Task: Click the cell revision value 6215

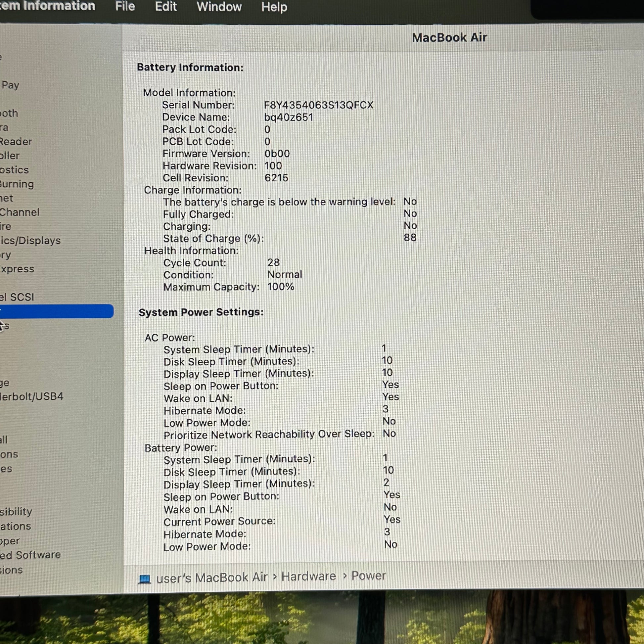Action: click(276, 178)
